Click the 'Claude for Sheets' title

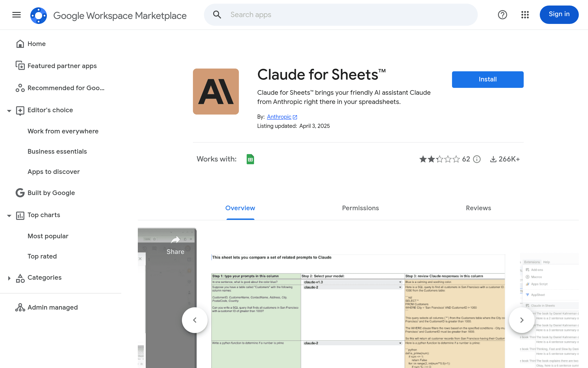(321, 75)
